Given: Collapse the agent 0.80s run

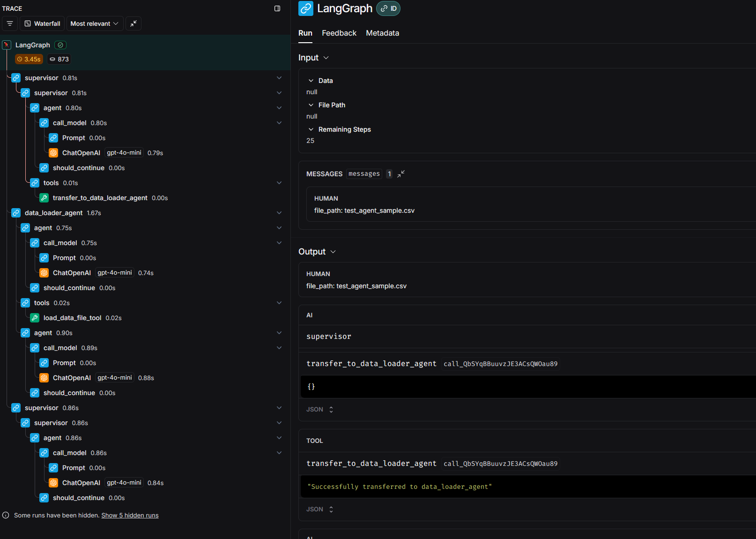Looking at the screenshot, I should click(x=279, y=108).
